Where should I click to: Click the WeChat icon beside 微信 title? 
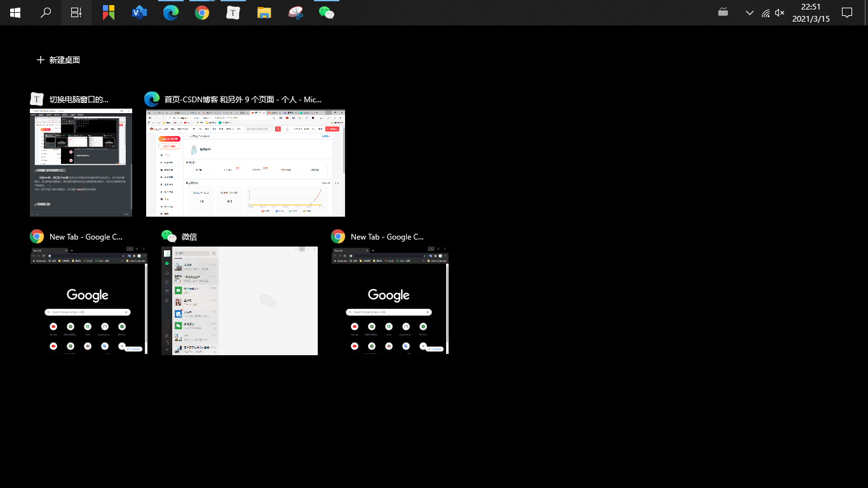click(168, 236)
